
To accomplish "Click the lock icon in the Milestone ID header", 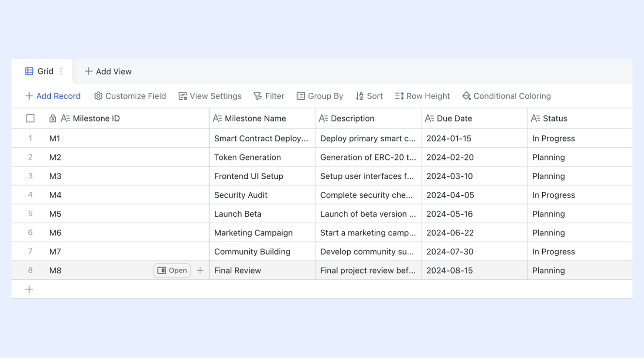I will [x=52, y=118].
